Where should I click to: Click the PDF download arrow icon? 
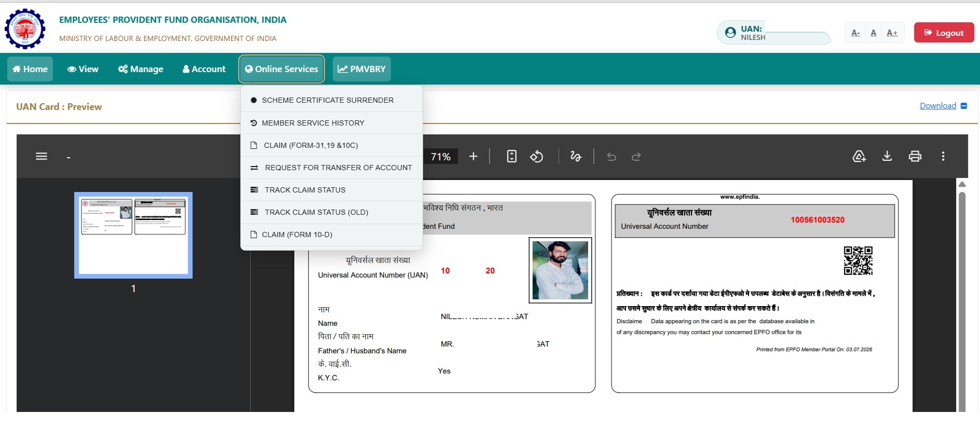[x=887, y=156]
